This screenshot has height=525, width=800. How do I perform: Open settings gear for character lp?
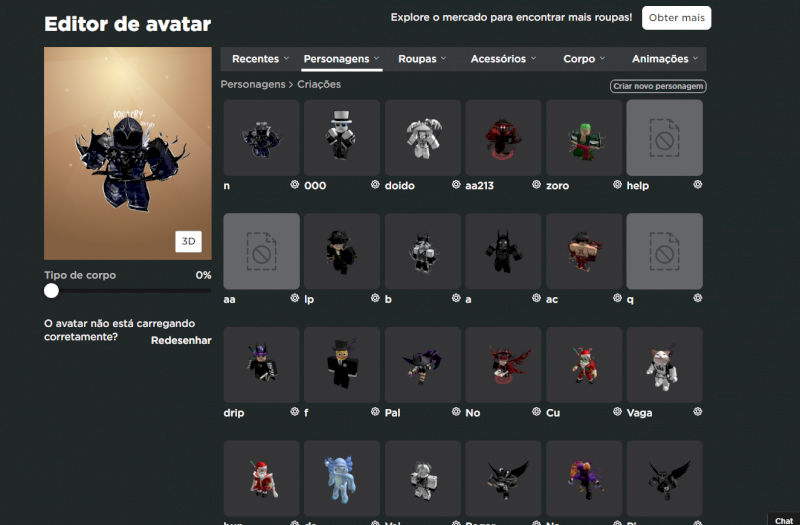375,298
